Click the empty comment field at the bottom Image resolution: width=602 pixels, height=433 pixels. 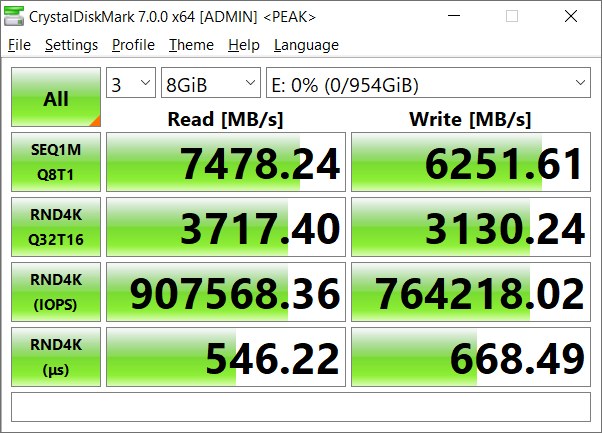301,407
